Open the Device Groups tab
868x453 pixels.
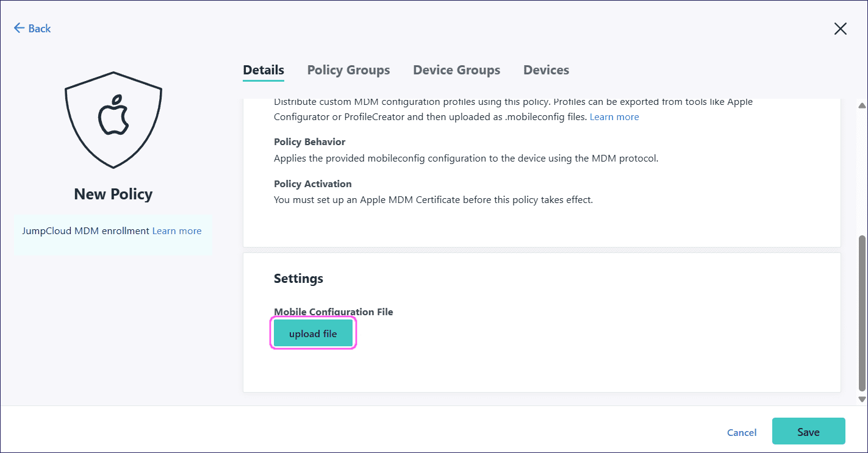[456, 70]
